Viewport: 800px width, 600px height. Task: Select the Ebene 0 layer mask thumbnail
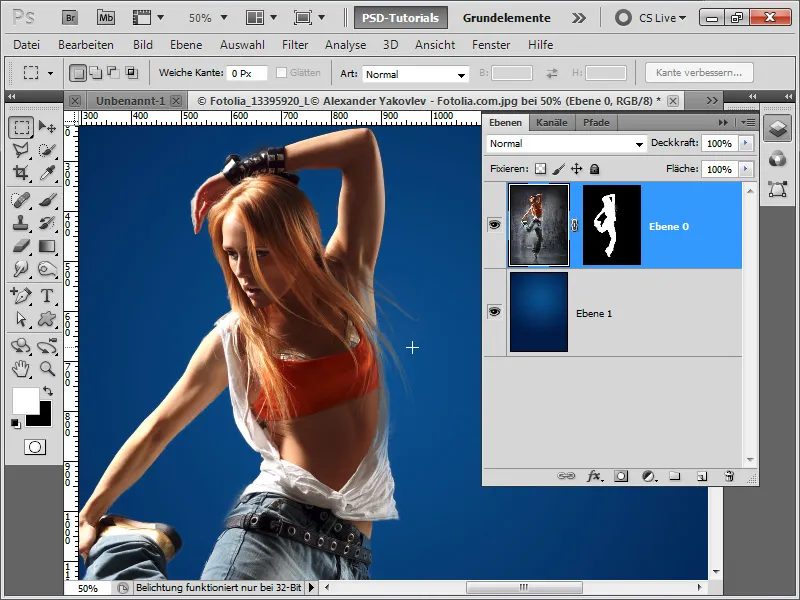[x=612, y=225]
